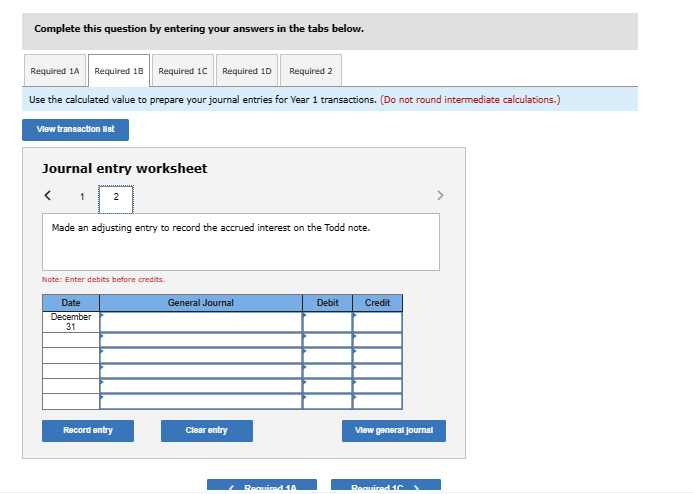Click Credit field in second row
This screenshot has height=494, width=693.
(377, 340)
